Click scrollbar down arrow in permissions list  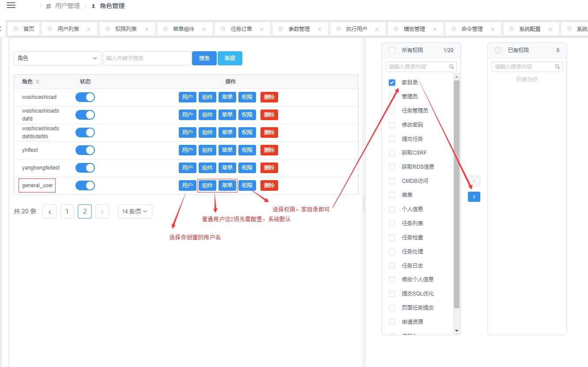coord(456,331)
